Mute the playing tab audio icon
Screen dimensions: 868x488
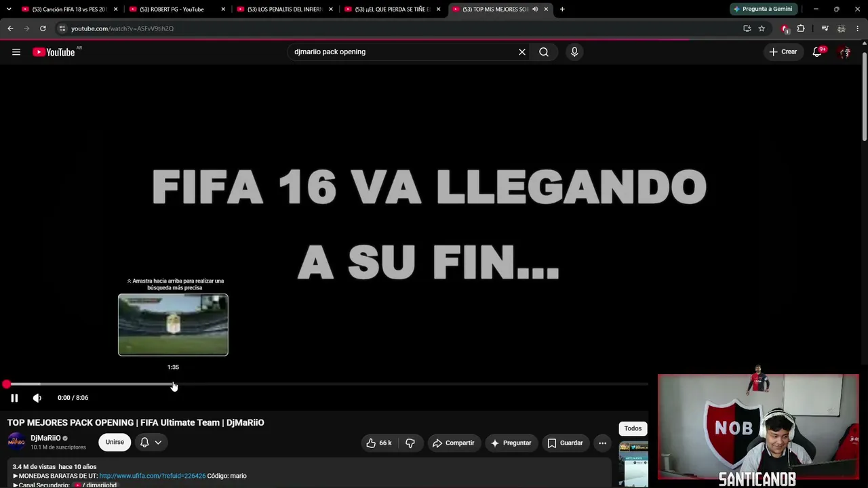(535, 9)
